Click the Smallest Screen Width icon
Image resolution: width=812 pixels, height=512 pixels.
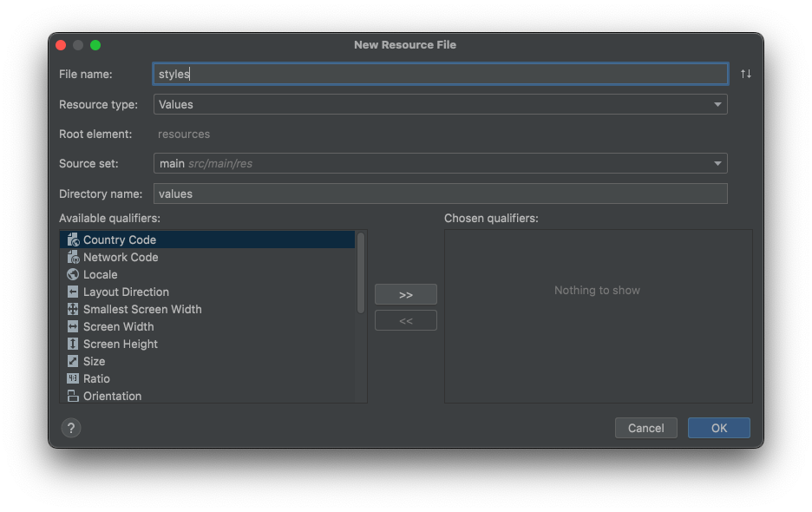(x=73, y=310)
